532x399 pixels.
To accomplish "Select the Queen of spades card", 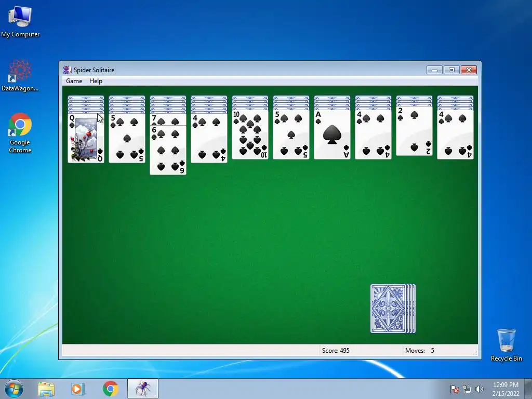I will 86,138.
